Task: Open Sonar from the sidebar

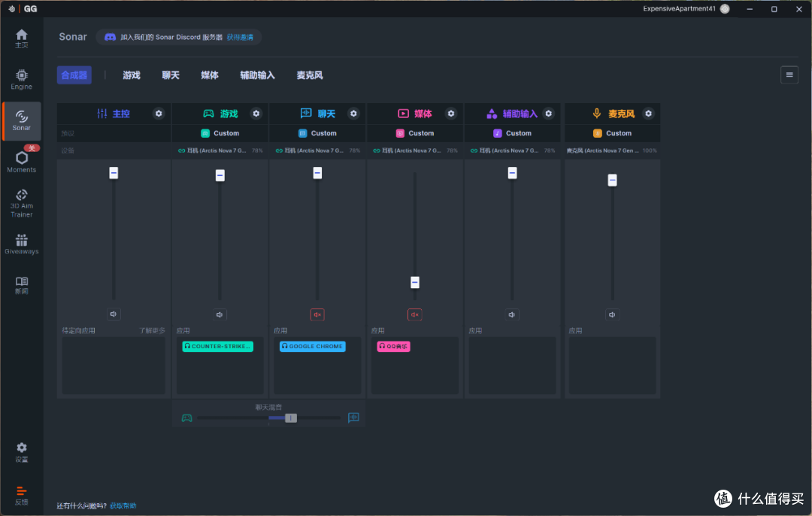Action: (x=21, y=120)
